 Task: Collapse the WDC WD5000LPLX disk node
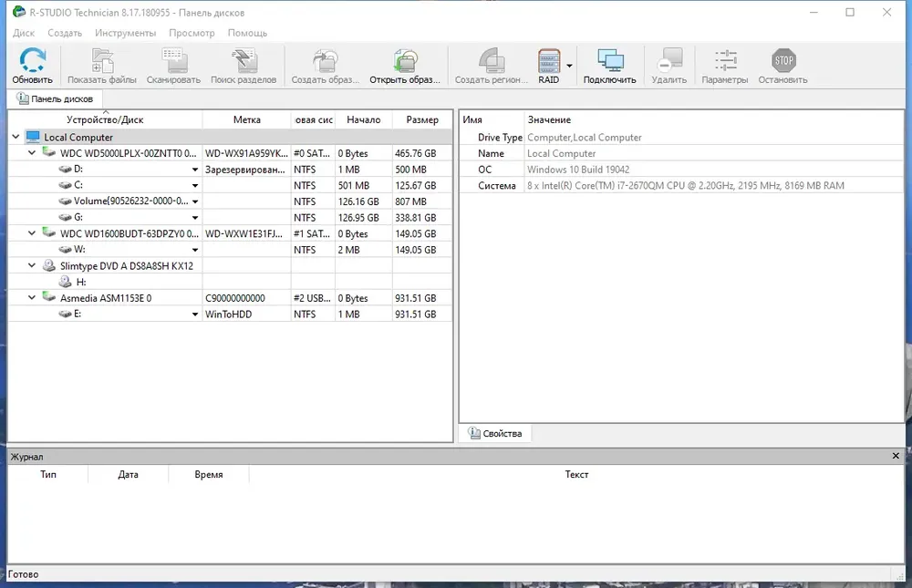(x=32, y=152)
